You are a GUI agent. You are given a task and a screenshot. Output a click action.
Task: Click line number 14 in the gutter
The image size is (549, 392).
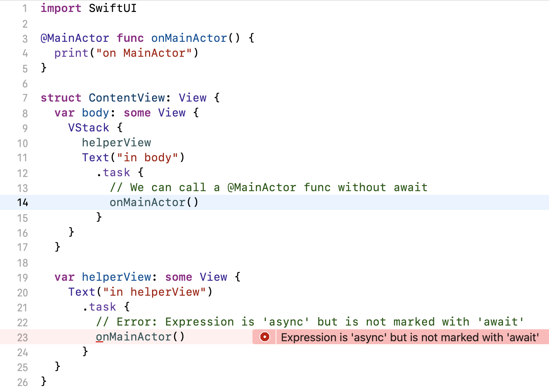coord(22,203)
